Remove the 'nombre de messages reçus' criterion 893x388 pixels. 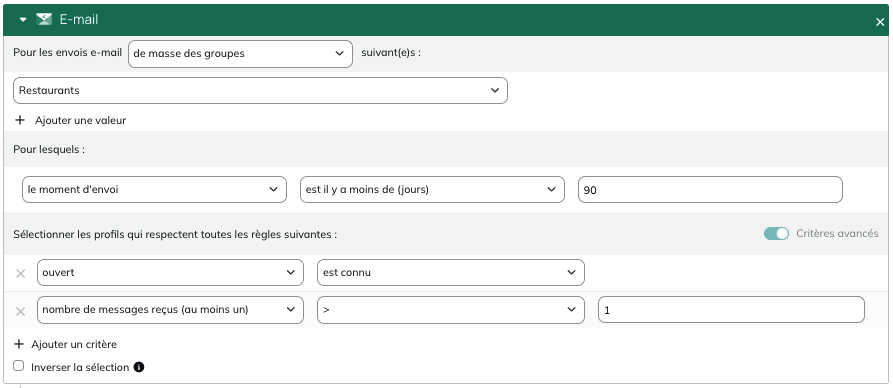(x=21, y=311)
